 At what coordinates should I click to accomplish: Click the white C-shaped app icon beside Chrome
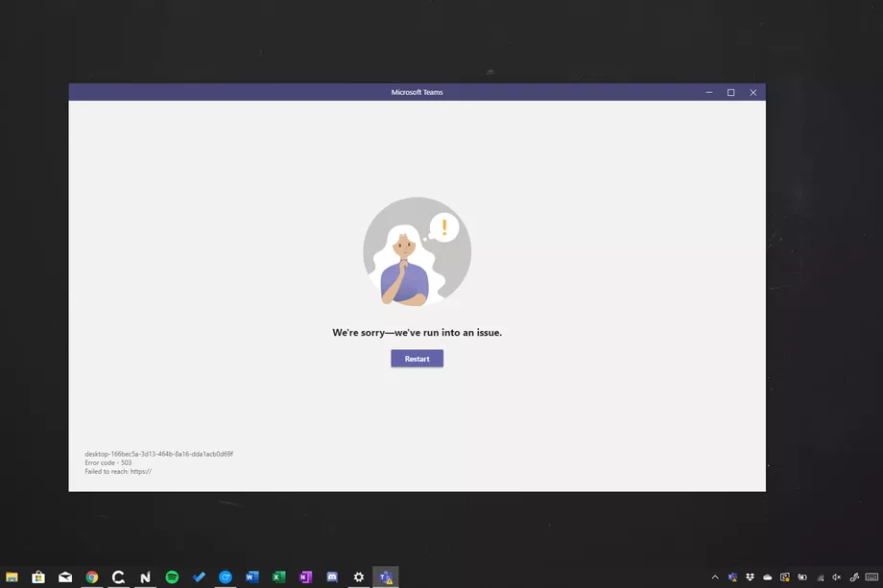(x=118, y=576)
